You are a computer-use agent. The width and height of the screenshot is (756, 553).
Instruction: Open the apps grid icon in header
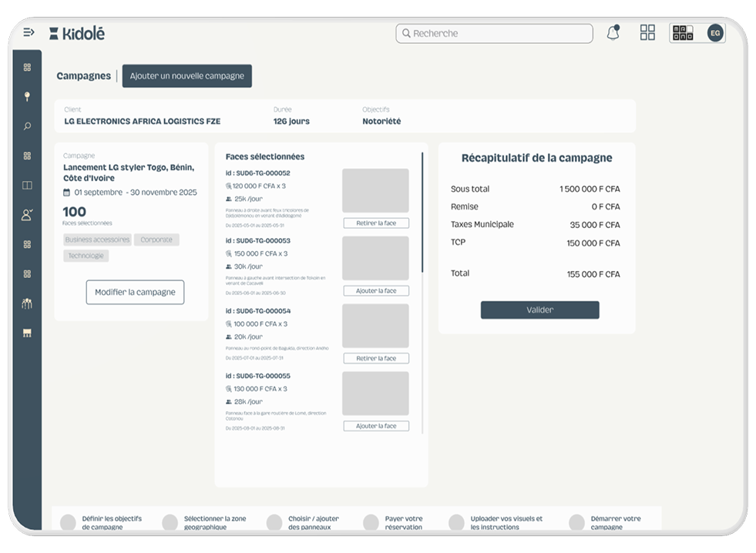click(x=647, y=32)
